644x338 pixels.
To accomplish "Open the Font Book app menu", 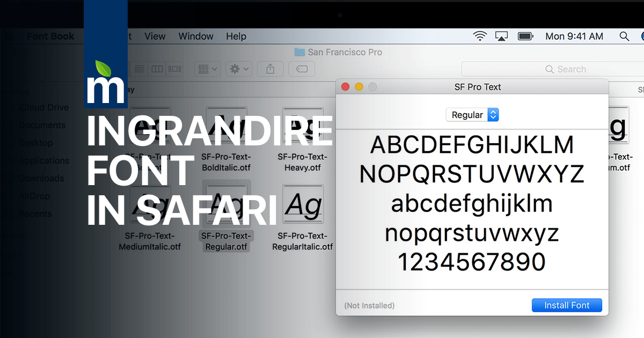I will point(51,36).
